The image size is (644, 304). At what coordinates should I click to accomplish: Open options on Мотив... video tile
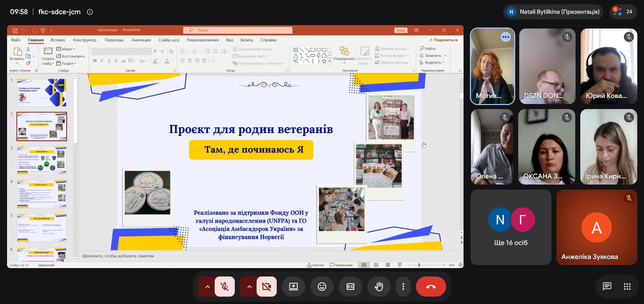[x=506, y=37]
